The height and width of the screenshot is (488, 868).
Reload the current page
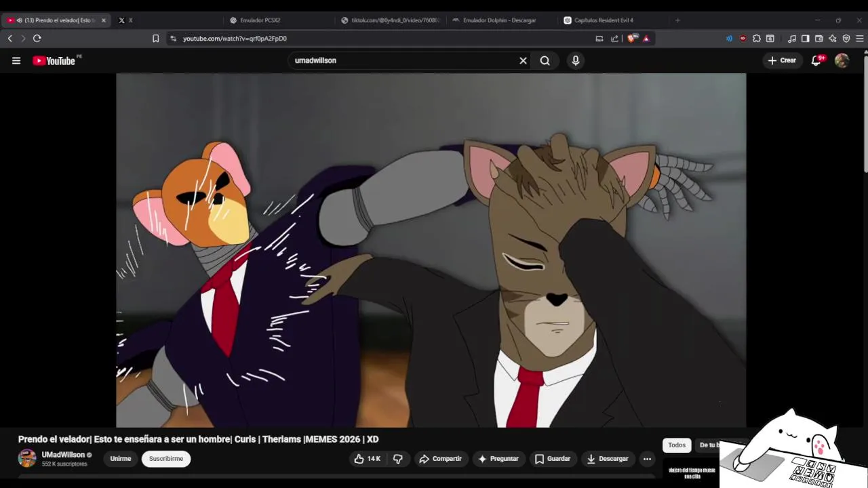pyautogui.click(x=37, y=39)
